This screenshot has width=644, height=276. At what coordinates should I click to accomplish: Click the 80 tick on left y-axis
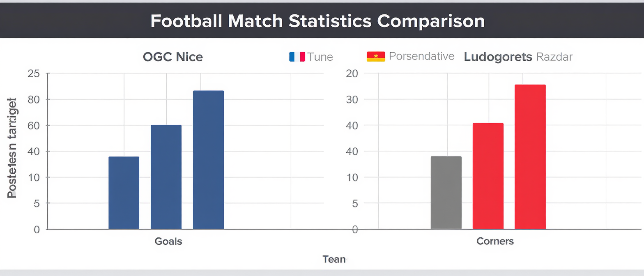(x=33, y=99)
